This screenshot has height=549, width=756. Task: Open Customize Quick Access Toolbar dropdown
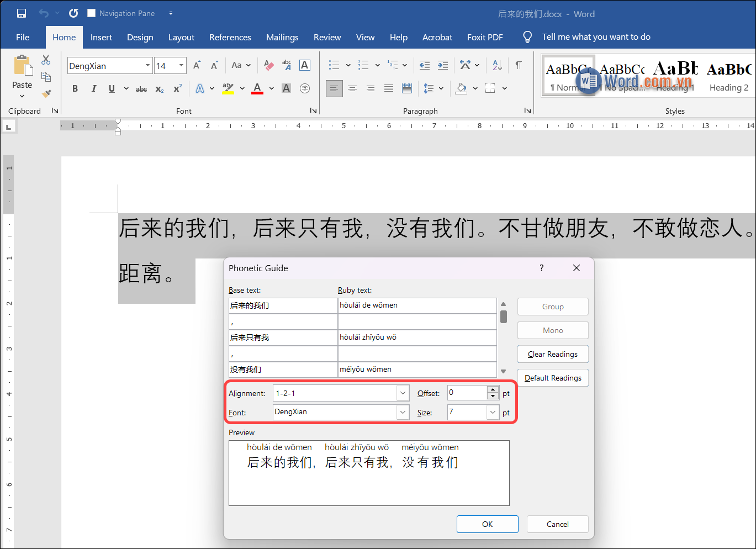171,13
